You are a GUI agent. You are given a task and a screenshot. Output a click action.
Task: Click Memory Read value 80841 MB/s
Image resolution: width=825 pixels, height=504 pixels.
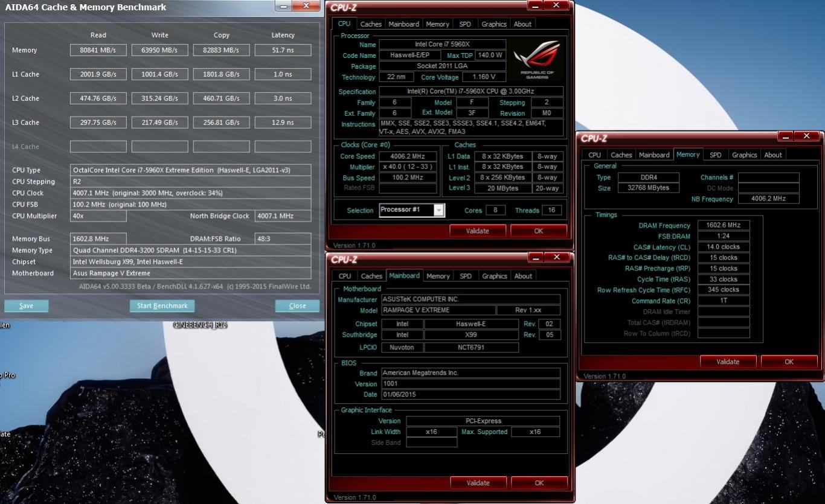tap(98, 50)
